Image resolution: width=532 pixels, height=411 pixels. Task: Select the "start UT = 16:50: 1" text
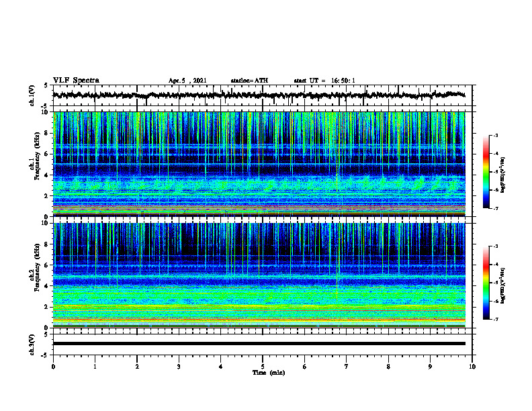pos(324,81)
